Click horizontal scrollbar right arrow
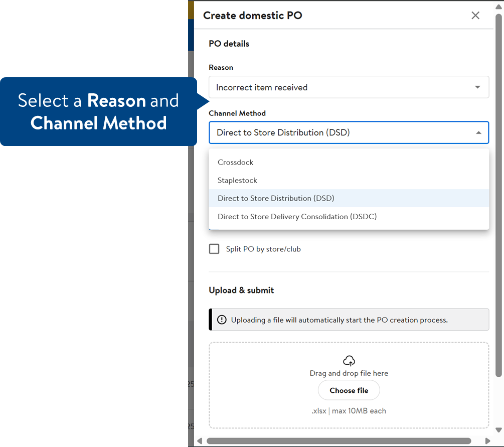This screenshot has height=447, width=504. (x=487, y=441)
